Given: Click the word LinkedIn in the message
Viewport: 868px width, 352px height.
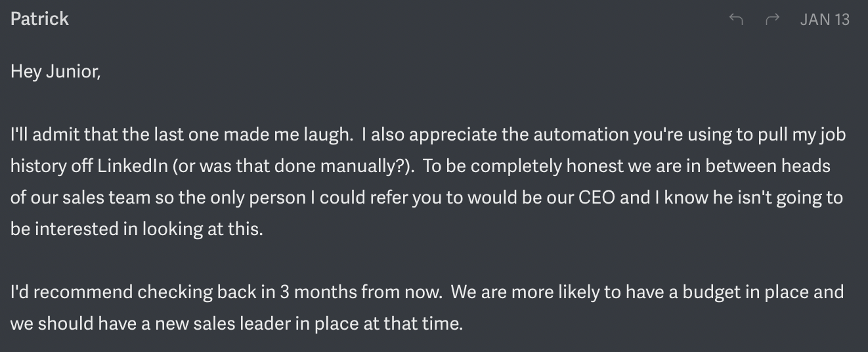Looking at the screenshot, I should pyautogui.click(x=133, y=166).
